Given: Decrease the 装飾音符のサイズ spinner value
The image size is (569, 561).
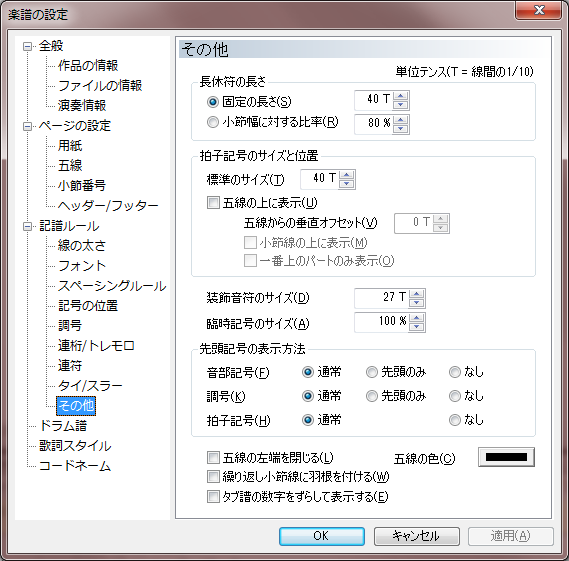Looking at the screenshot, I should click(x=416, y=303).
